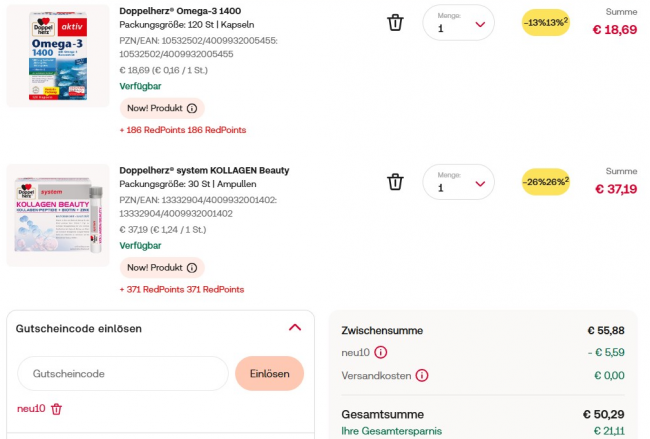Open Doppelherz system KOLLAGEN Beauty title link
This screenshot has width=650, height=439.
coord(204,170)
